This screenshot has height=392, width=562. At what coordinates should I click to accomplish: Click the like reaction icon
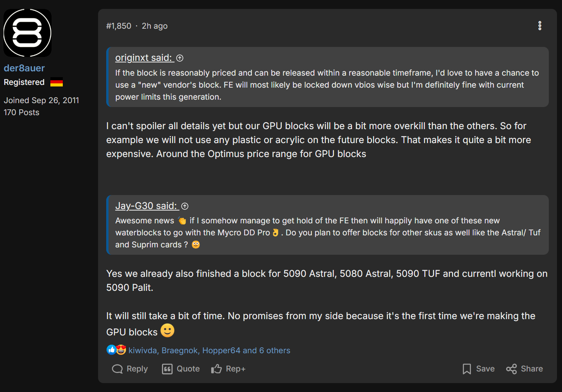coord(111,350)
